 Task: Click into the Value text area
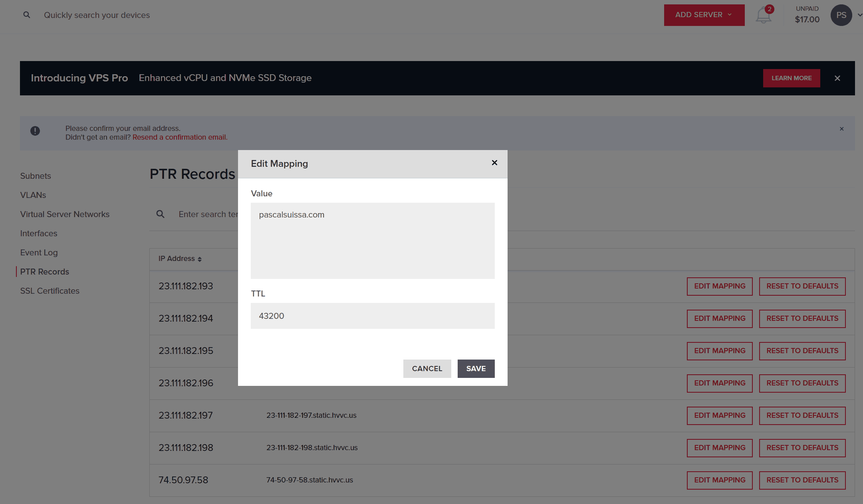tap(372, 241)
